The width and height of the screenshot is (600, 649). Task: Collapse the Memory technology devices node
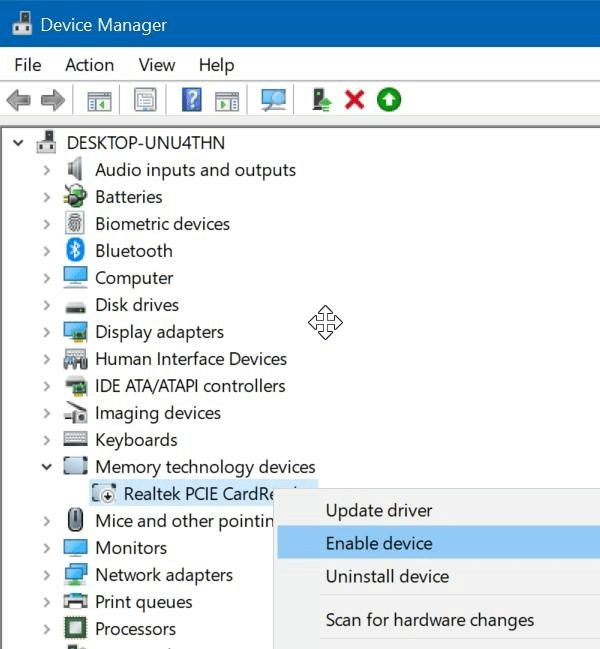tap(46, 467)
